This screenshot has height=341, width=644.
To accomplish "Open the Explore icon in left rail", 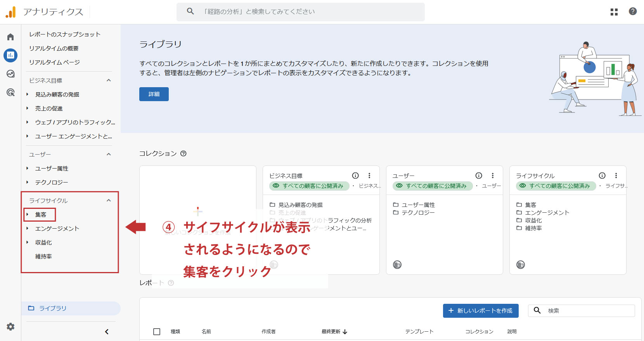I will (10, 74).
